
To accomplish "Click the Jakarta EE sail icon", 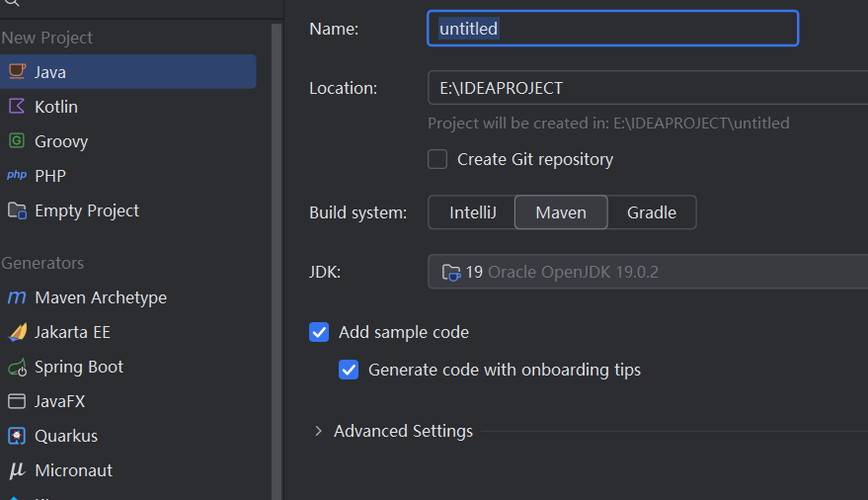I will (17, 332).
